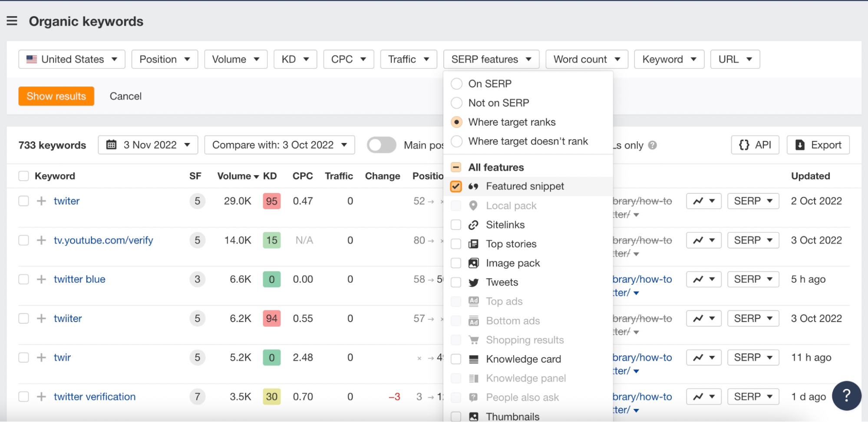Check the Sitelinks feature checkbox
The image size is (868, 422).
coord(456,225)
